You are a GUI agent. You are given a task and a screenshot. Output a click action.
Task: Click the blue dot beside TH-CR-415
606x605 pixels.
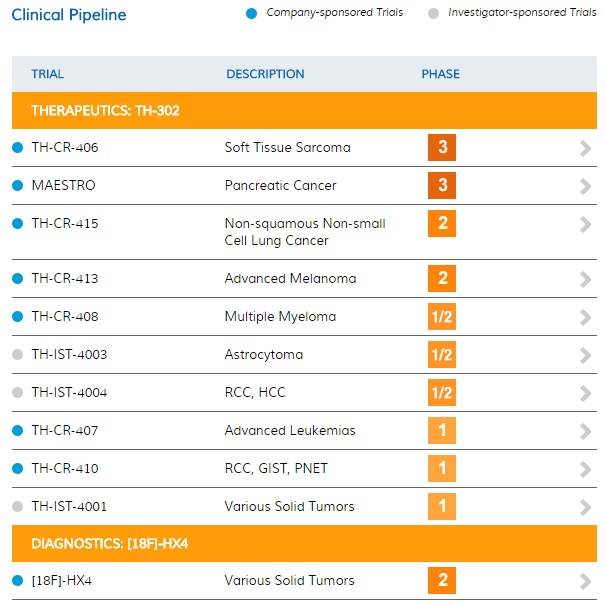pos(17,224)
